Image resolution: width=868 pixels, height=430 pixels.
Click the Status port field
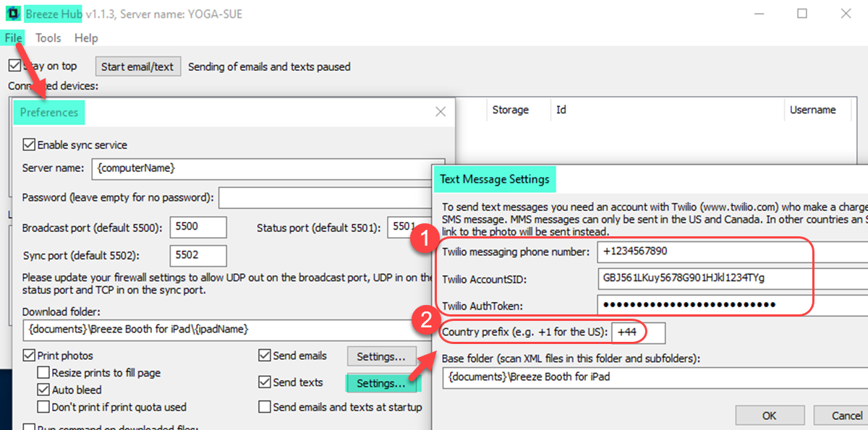[x=409, y=227]
